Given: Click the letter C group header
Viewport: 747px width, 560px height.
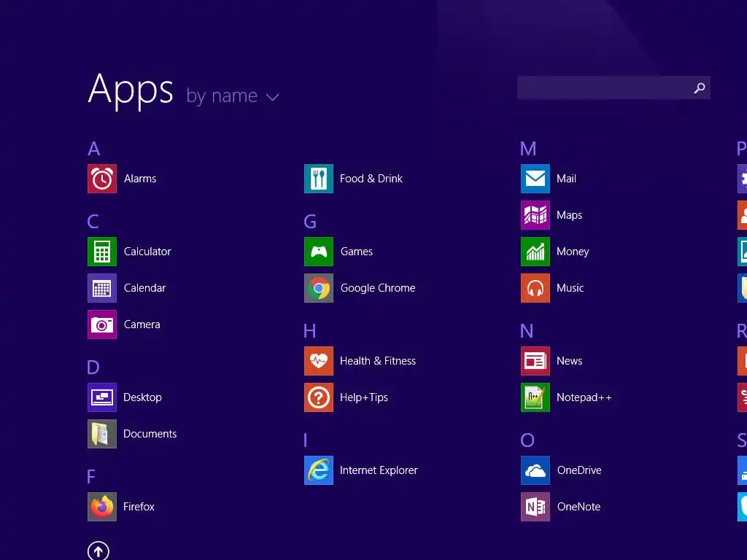Looking at the screenshot, I should (x=93, y=222).
